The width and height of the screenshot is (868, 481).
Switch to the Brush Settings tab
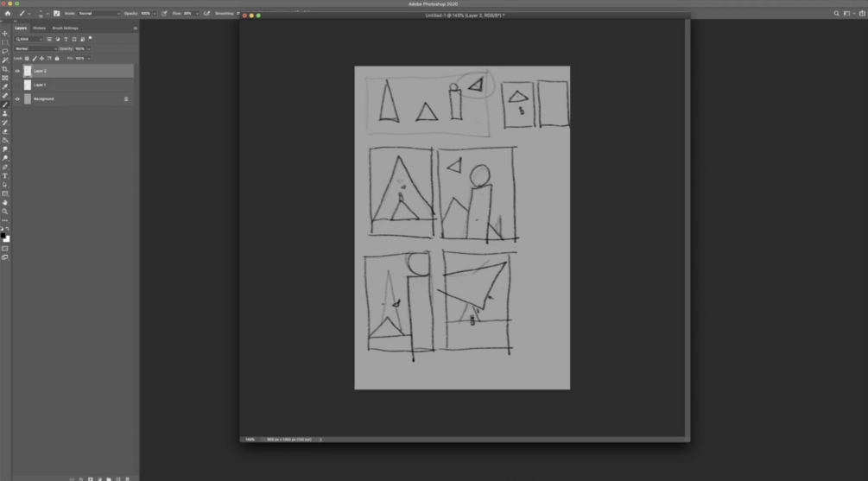point(66,28)
